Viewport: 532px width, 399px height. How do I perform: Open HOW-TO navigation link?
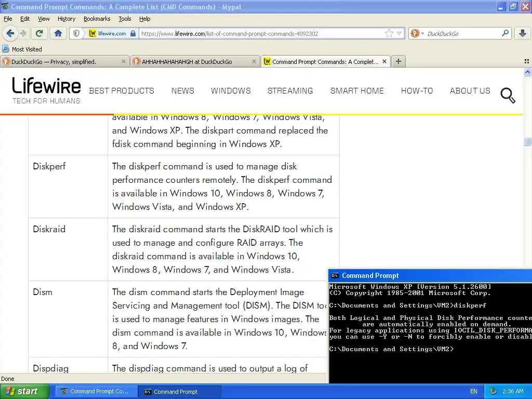pos(417,91)
